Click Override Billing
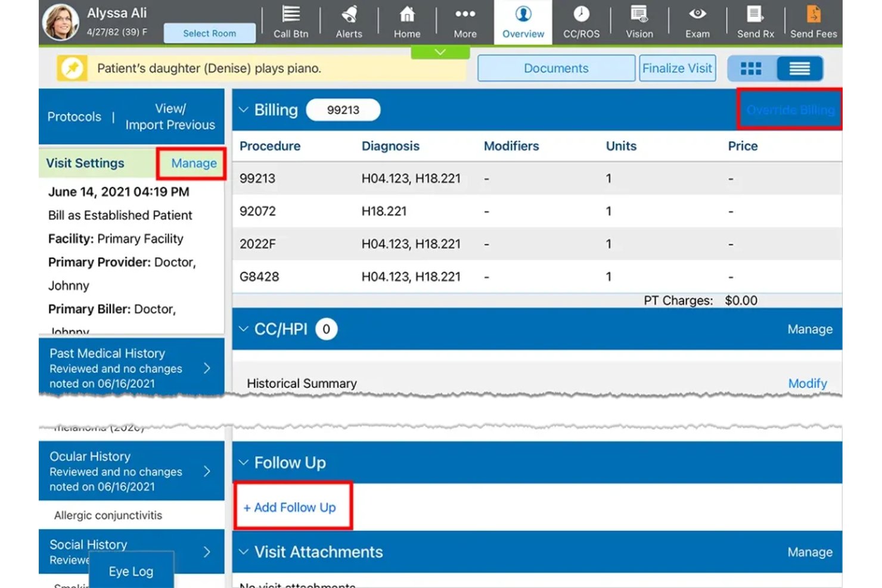 pos(790,110)
